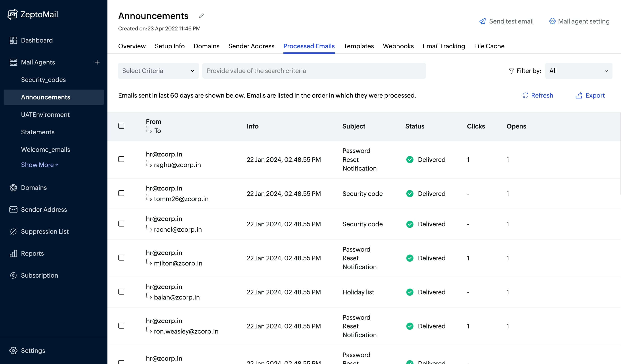The height and width of the screenshot is (364, 621).
Task: Click the Delivered checkmark icon for milton@zcorp.in
Action: (x=410, y=258)
